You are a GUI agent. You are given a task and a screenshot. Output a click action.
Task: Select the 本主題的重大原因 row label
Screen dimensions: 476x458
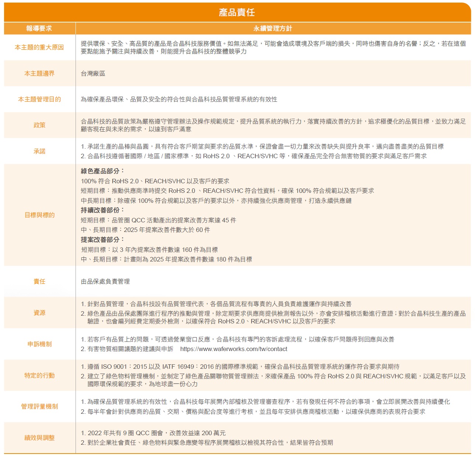(x=39, y=47)
